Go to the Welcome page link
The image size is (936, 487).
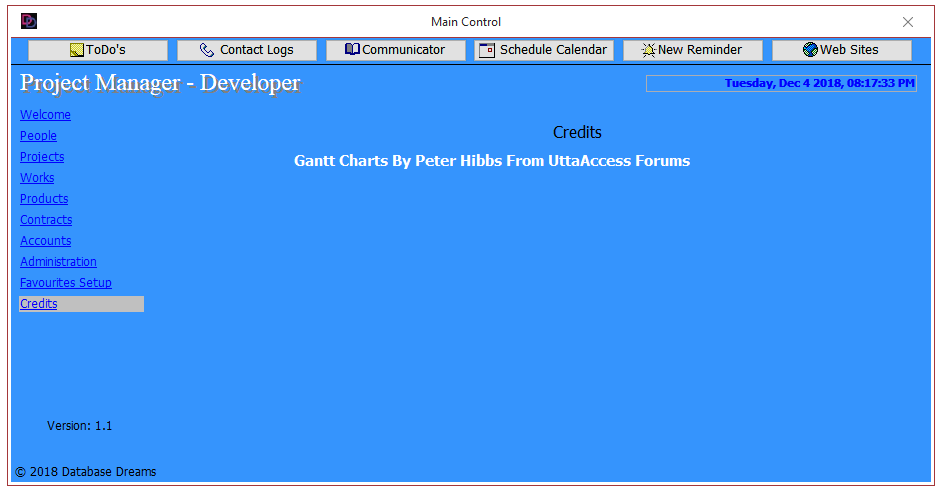click(45, 115)
